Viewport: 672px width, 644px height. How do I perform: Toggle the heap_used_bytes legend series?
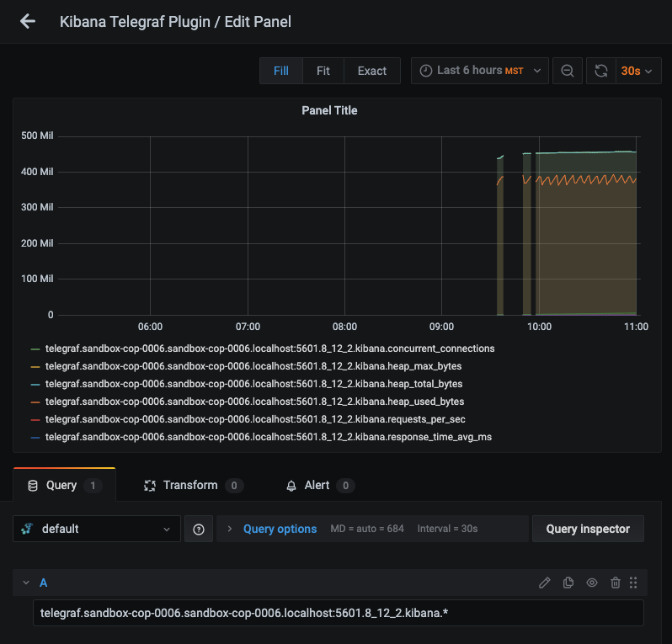(254, 402)
